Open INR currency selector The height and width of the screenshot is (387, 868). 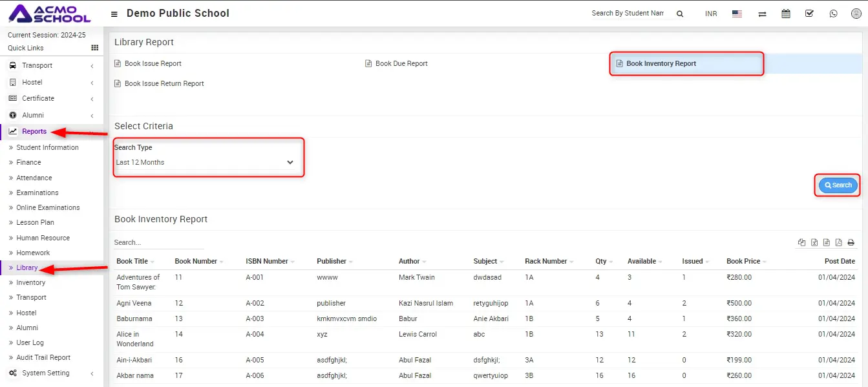pos(711,14)
